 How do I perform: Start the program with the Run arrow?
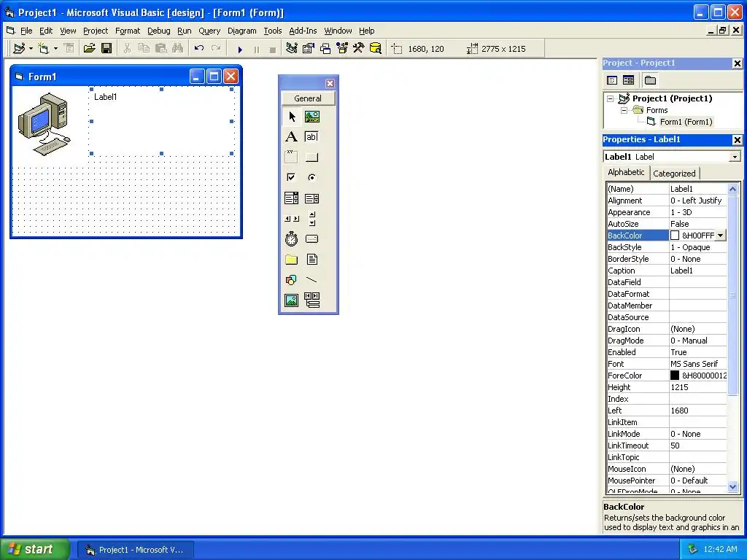pyautogui.click(x=240, y=49)
